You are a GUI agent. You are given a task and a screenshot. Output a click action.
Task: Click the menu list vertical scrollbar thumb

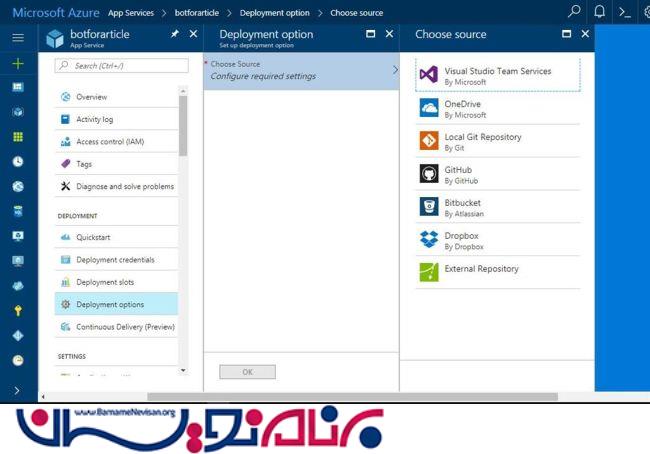pos(183,126)
